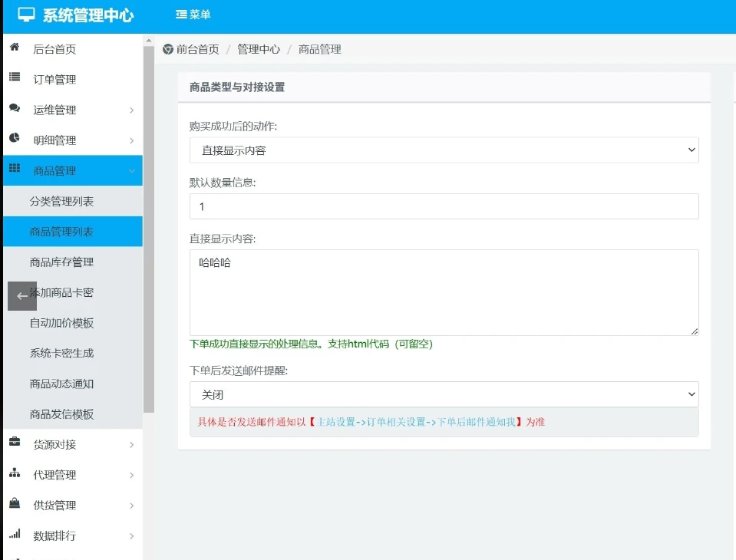Click the gray back arrow button
This screenshot has height=560, width=736.
coord(22,296)
